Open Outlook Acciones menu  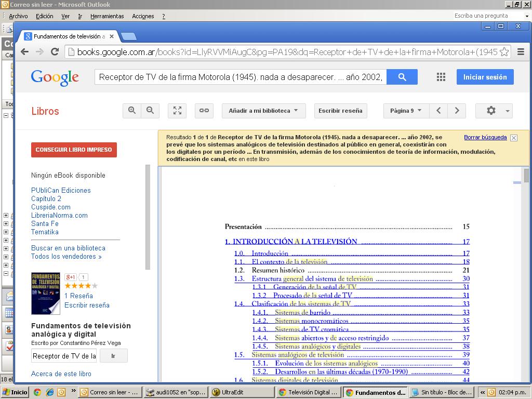[143, 16]
